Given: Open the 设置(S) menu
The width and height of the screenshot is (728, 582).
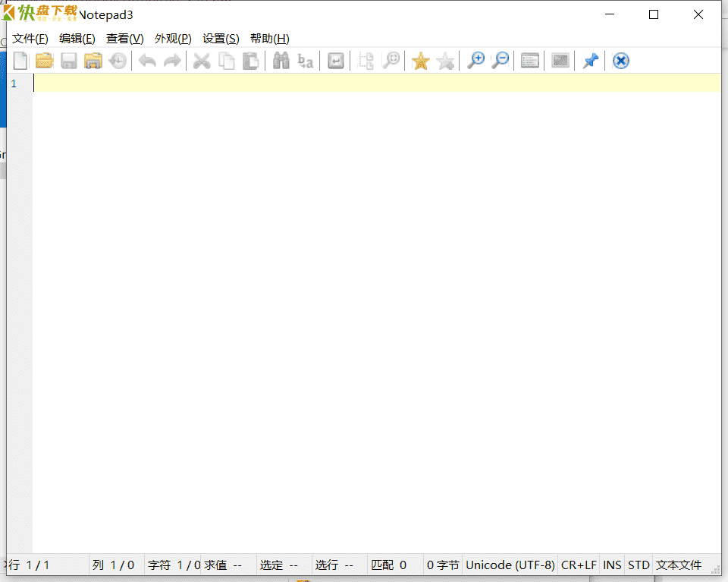Looking at the screenshot, I should click(221, 39).
